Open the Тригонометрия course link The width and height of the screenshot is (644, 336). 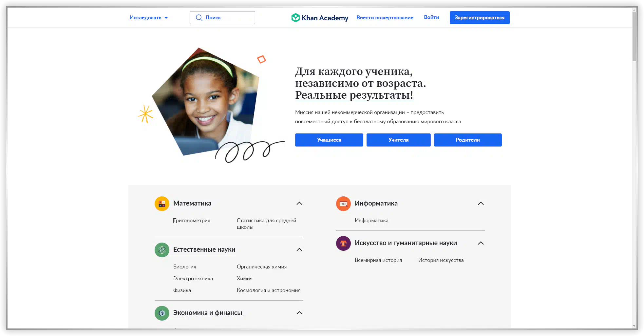click(x=192, y=221)
